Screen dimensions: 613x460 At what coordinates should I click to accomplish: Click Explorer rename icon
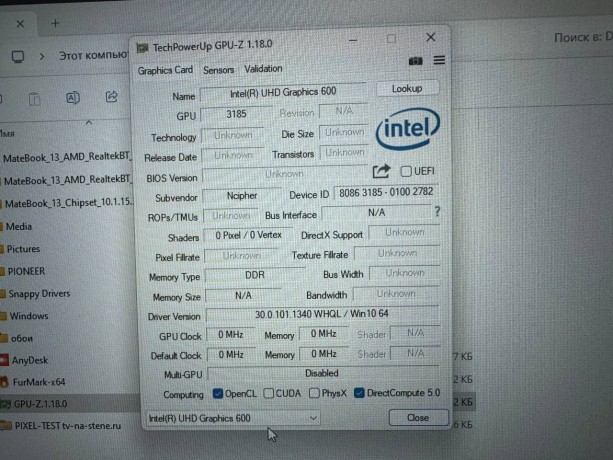click(73, 97)
